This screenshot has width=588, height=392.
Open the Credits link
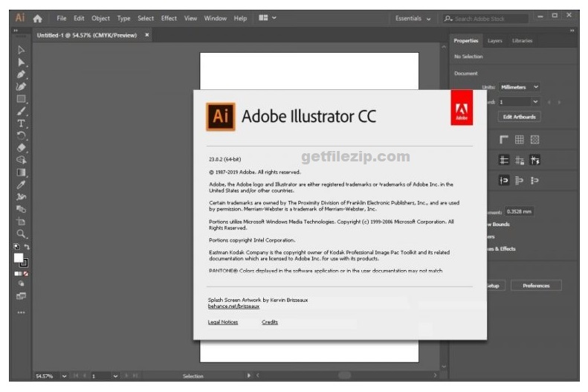click(x=270, y=322)
